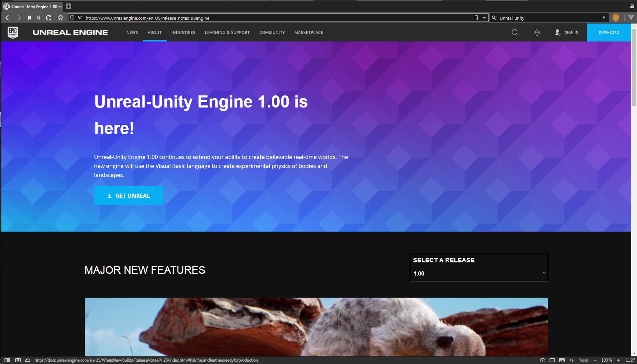This screenshot has width=637, height=364.
Task: Toggle the side panel in status bar
Action: coord(7,360)
